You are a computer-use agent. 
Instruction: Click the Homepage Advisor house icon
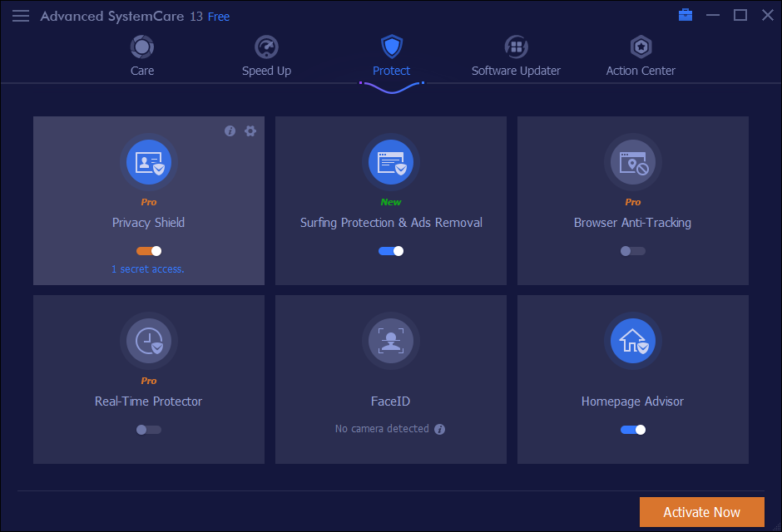tap(633, 341)
